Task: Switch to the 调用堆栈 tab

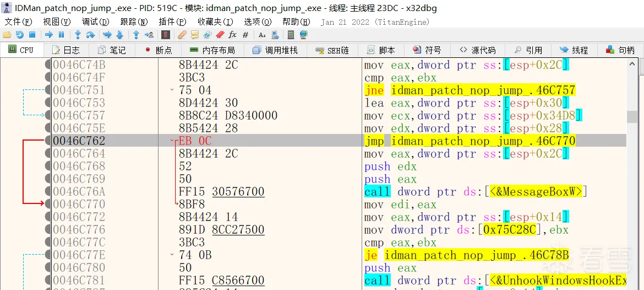Action: tap(275, 50)
